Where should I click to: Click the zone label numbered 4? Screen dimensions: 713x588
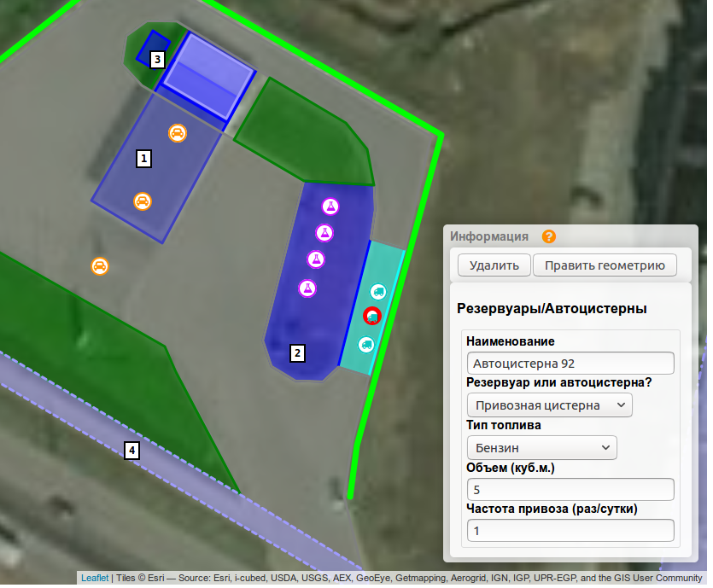(x=131, y=450)
